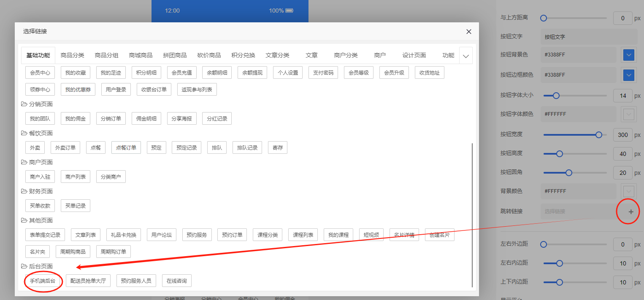Click the 后台页面 folder icon

(24, 266)
